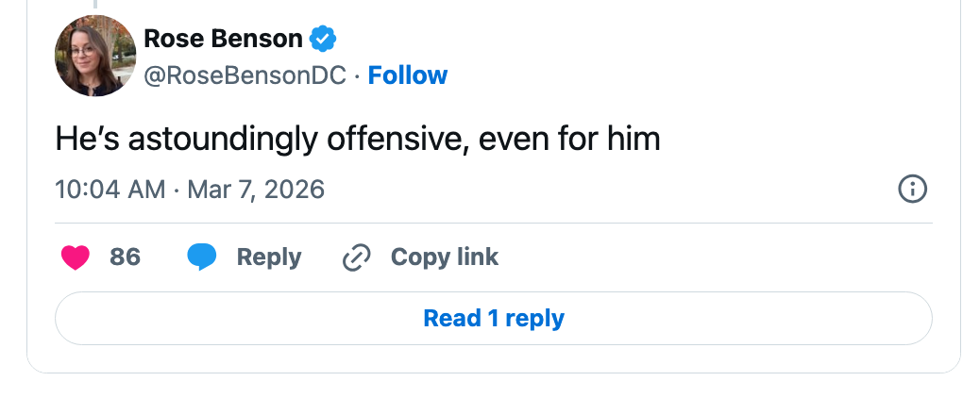Click the chain link icon
The height and width of the screenshot is (398, 980).
point(356,257)
